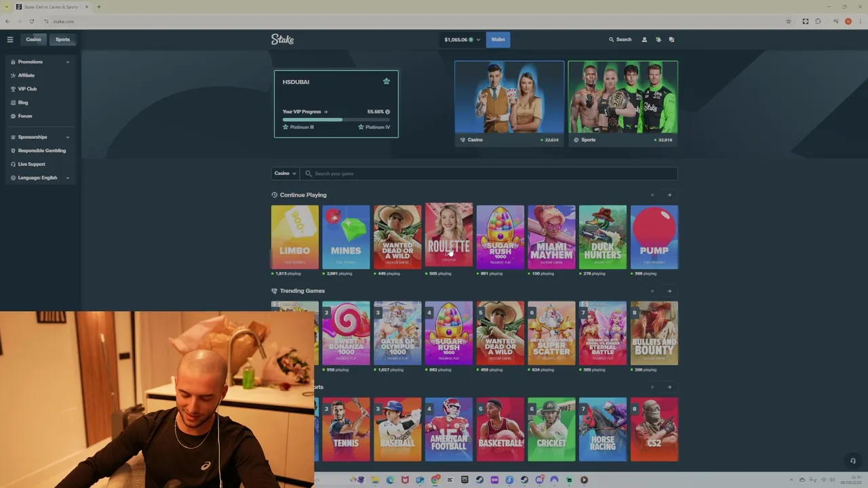Click the Search button in header

tap(620, 39)
